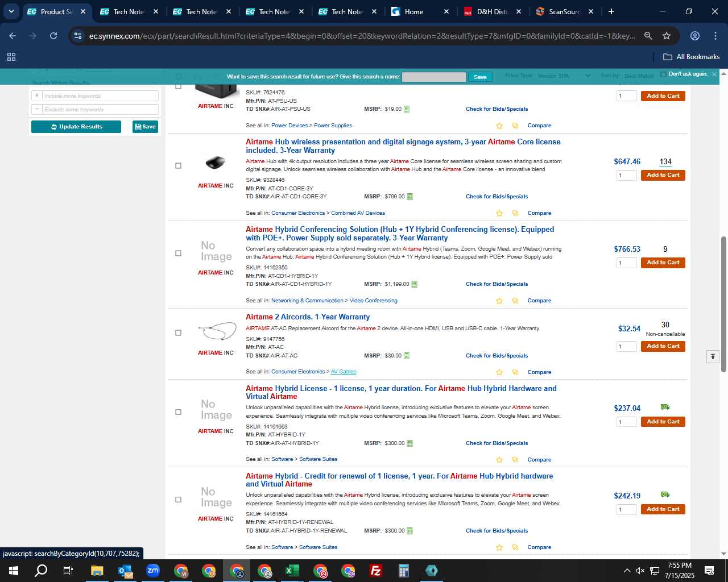728x582 pixels.
Task: Select checkbox for Airtame Hybrid Conferencing Solution
Action: click(178, 253)
